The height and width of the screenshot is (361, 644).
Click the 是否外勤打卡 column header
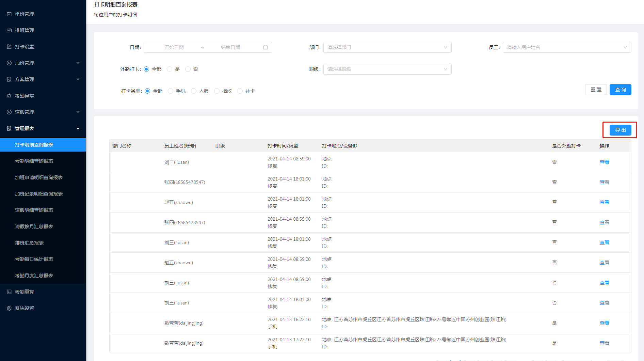point(566,146)
